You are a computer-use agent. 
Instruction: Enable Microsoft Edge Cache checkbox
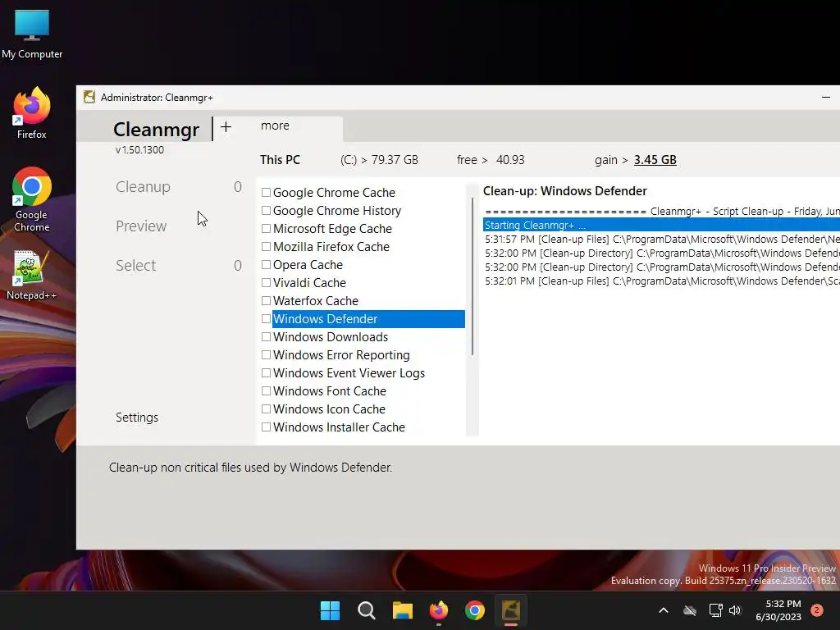click(x=266, y=228)
